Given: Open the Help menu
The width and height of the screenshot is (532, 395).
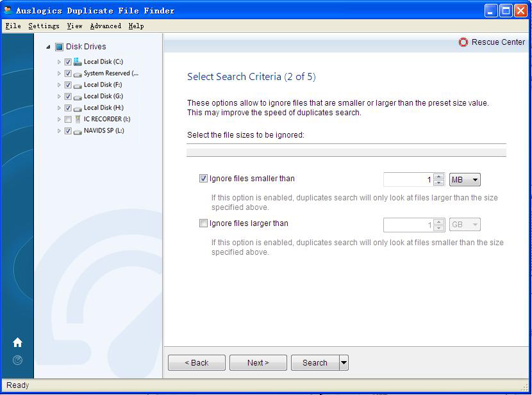Looking at the screenshot, I should click(x=136, y=26).
